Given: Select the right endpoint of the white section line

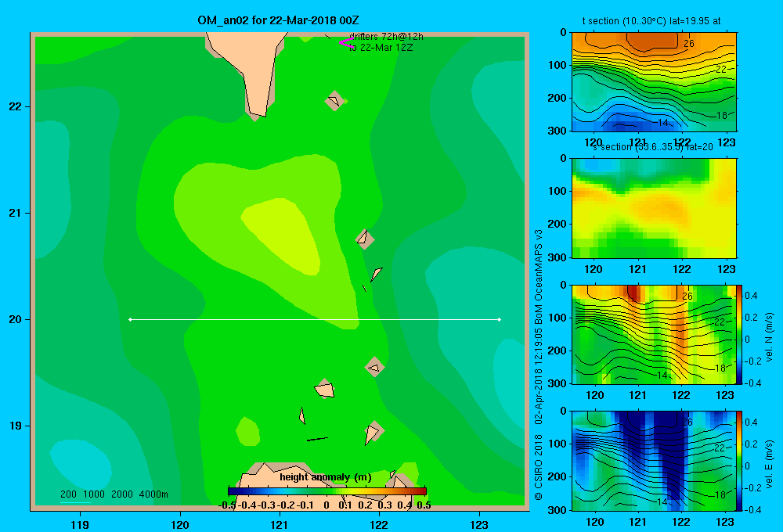Looking at the screenshot, I should pyautogui.click(x=500, y=319).
